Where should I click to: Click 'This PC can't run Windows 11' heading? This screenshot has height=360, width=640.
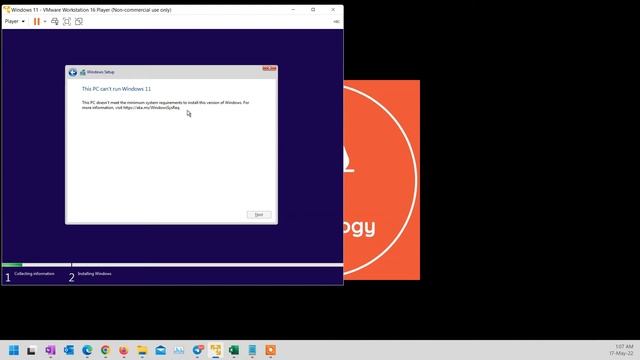116,89
